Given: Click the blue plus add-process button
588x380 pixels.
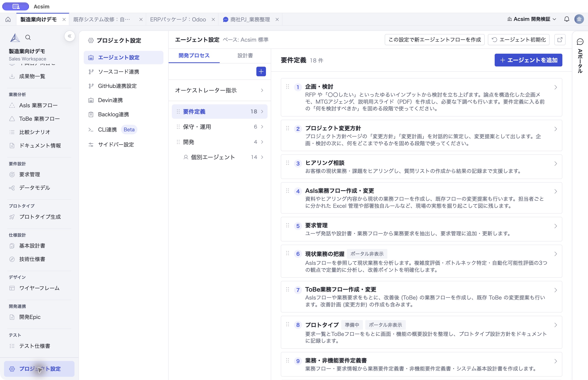Looking at the screenshot, I should coord(261,71).
